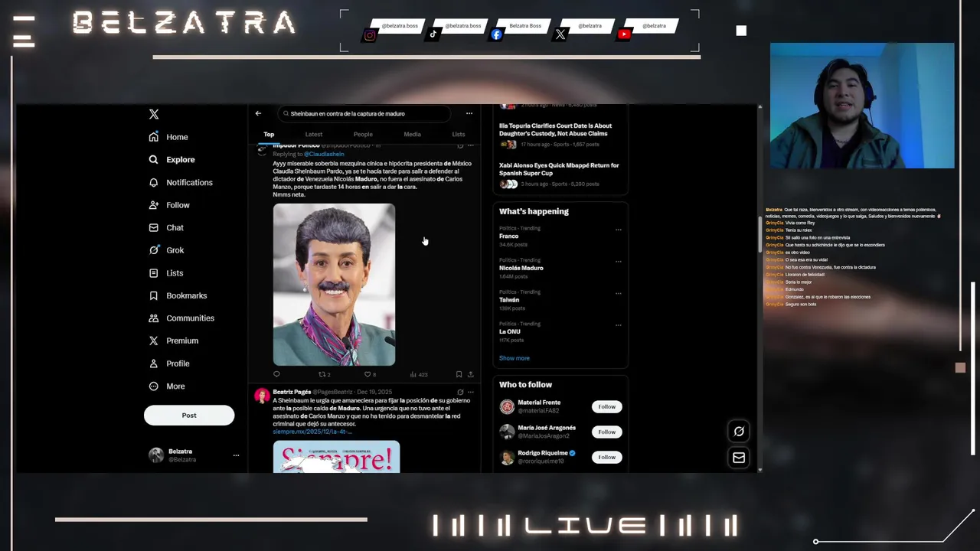Open more menu on Impudor Politico tweet

[x=470, y=145]
